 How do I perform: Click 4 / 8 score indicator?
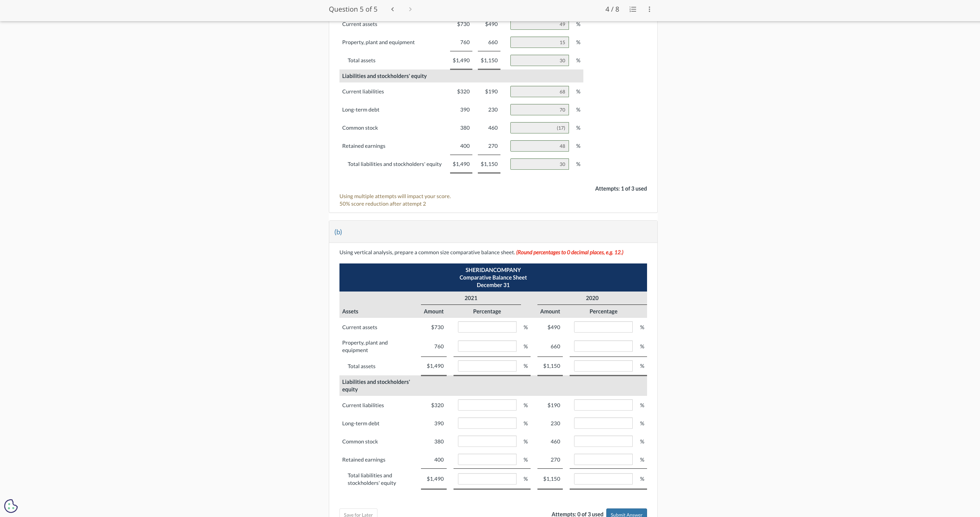[612, 9]
